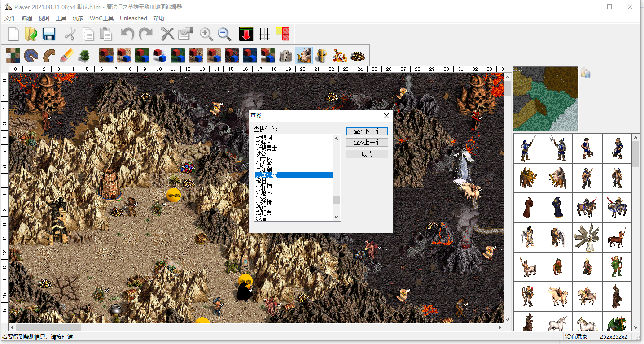The image size is (644, 344).
Task: Pick the Archangel with spread wings
Action: pyautogui.click(x=587, y=237)
